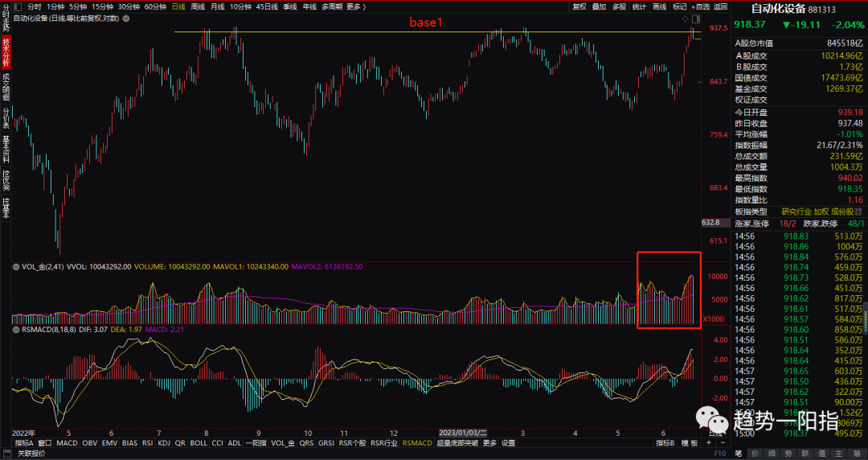This screenshot has height=460, width=868.
Task: Switch to 年线 yearly chart
Action: pyautogui.click(x=309, y=6)
